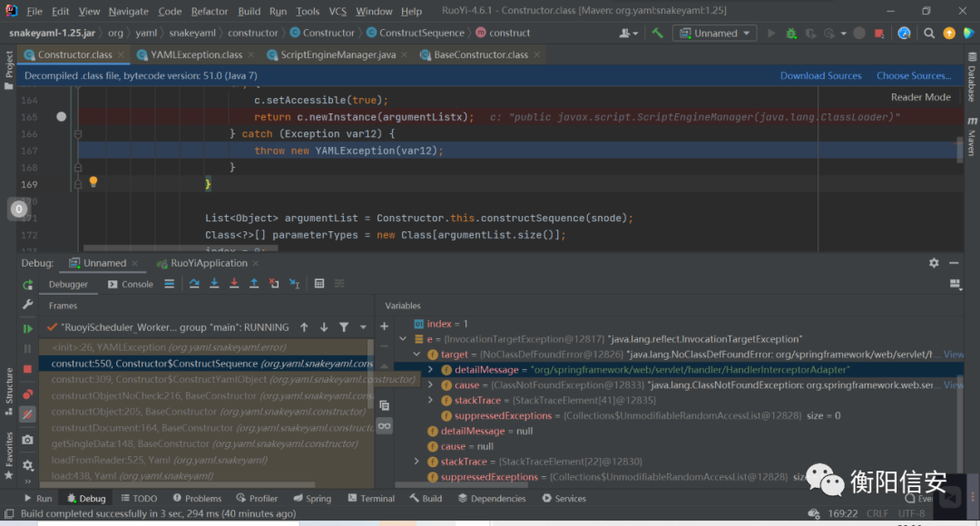Image resolution: width=980 pixels, height=526 pixels.
Task: Open the VCS menu
Action: coord(338,11)
